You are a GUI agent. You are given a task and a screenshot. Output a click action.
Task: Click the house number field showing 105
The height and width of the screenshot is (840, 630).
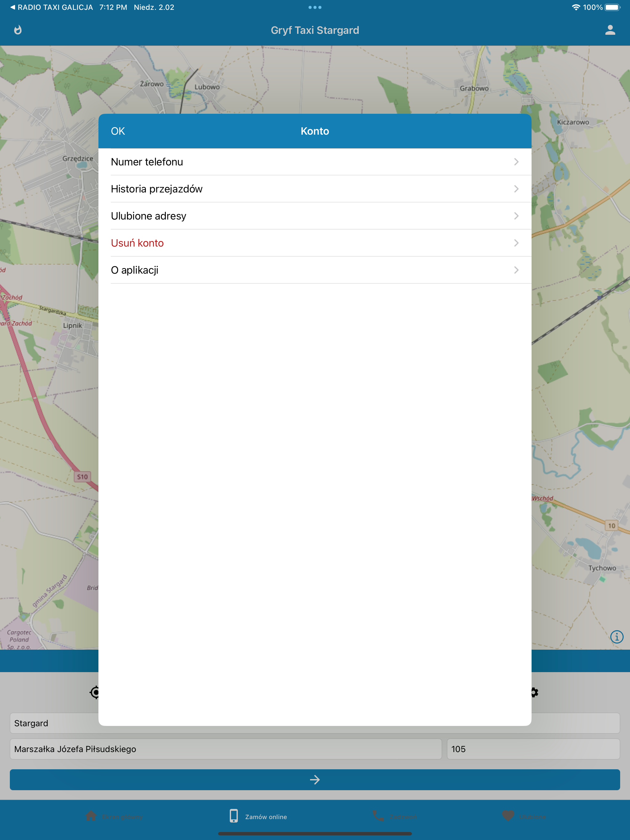tap(533, 749)
